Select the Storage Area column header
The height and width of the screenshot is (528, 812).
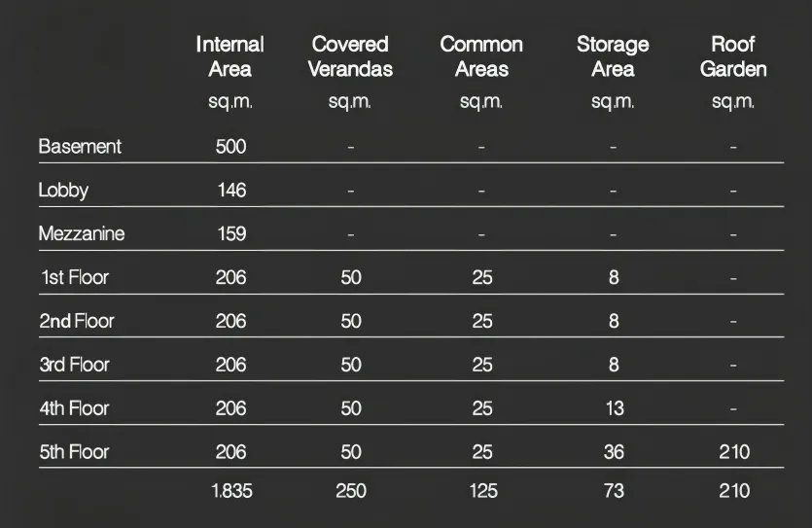[x=613, y=56]
